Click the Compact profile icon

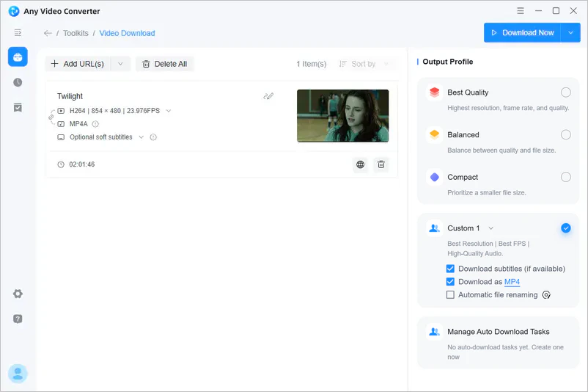click(434, 177)
